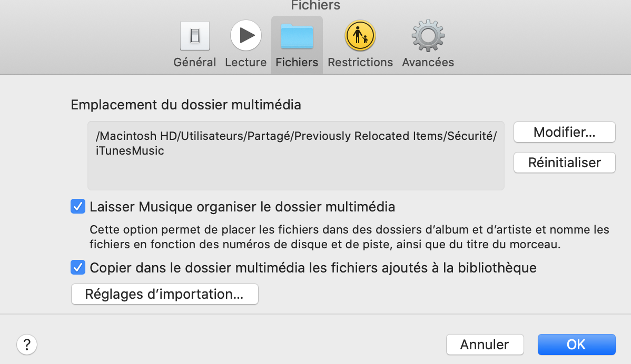Cancel with the Annuler button
The height and width of the screenshot is (364, 631).
point(485,345)
